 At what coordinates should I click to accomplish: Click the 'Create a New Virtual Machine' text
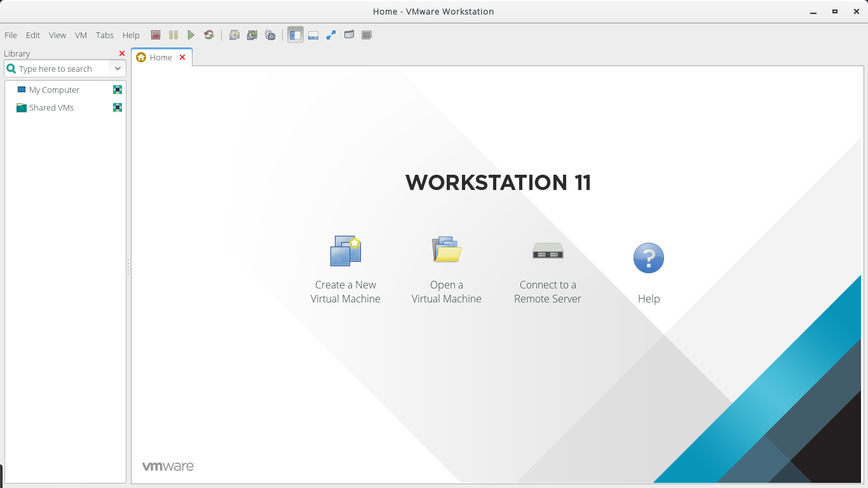pos(346,292)
